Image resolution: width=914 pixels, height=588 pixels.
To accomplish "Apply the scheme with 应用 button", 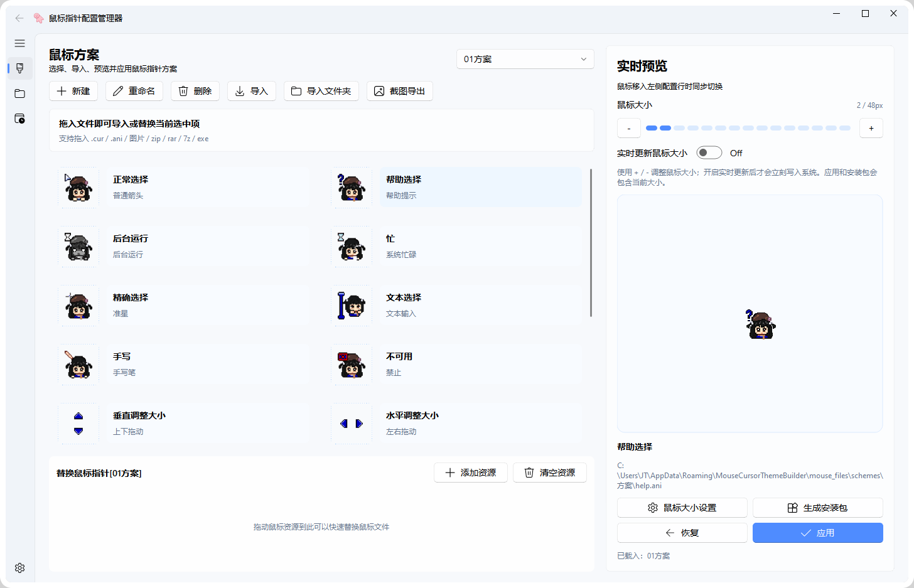I will tap(817, 533).
